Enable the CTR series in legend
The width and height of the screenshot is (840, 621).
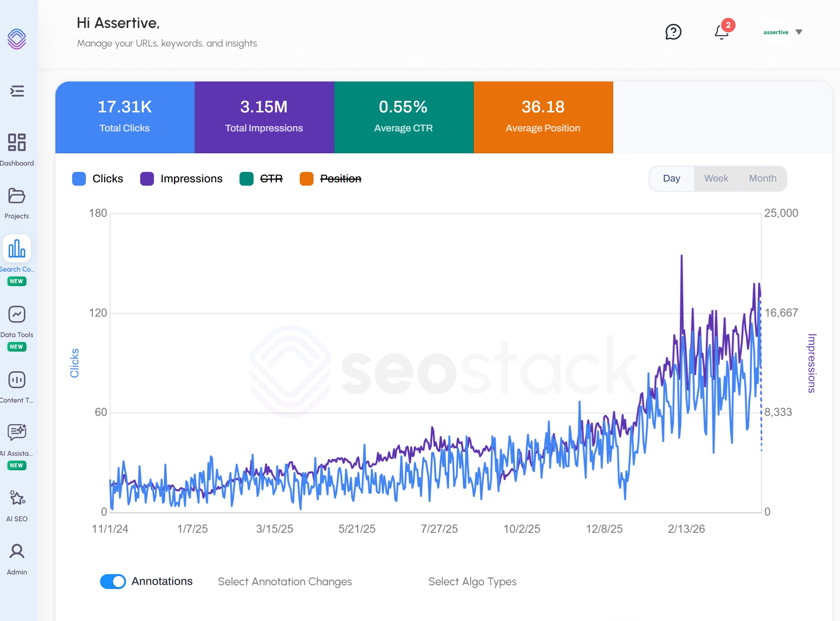261,179
